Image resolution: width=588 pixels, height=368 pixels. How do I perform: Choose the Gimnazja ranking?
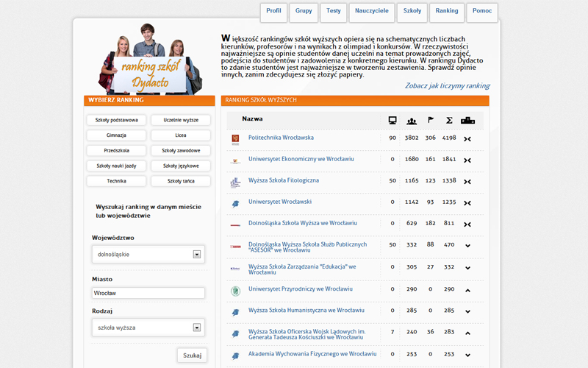(x=116, y=135)
